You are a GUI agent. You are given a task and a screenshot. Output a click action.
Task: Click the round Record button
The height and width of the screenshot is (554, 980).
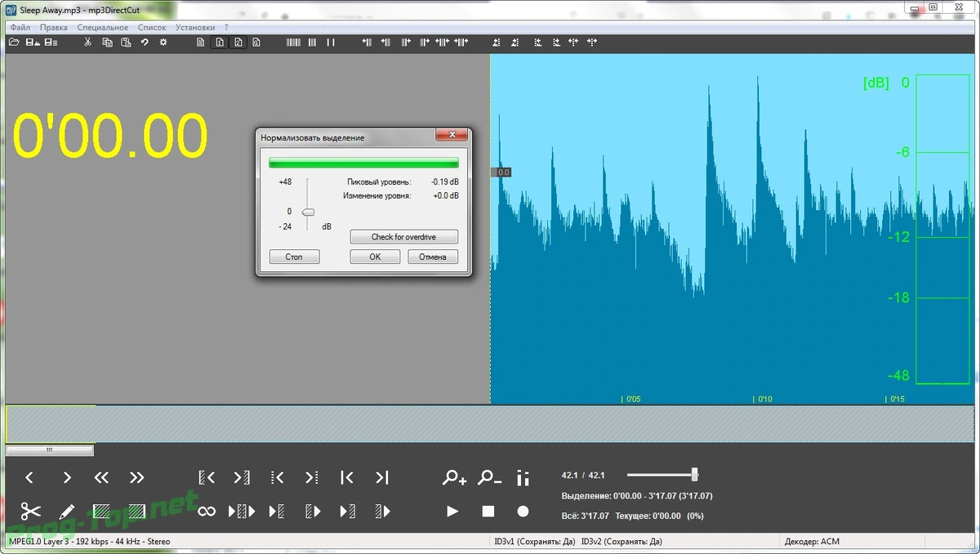tap(523, 512)
